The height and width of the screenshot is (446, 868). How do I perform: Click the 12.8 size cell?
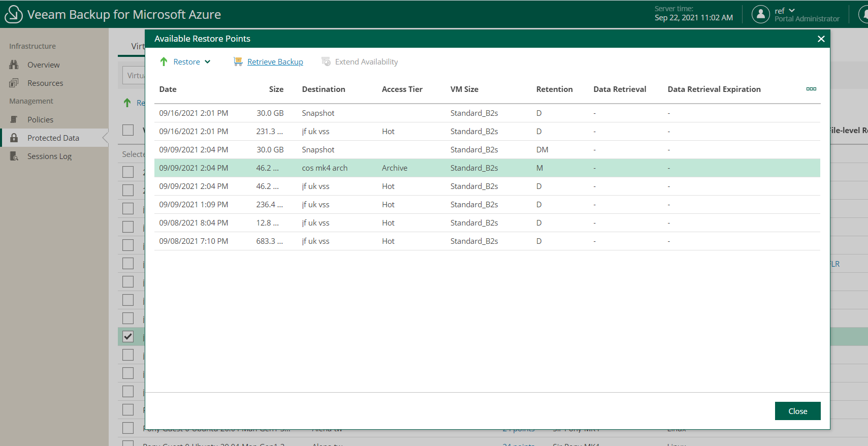[267, 222]
